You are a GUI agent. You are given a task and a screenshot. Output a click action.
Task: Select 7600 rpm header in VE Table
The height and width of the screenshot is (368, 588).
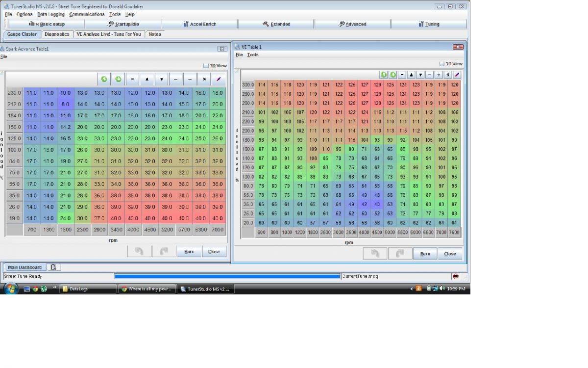point(455,232)
